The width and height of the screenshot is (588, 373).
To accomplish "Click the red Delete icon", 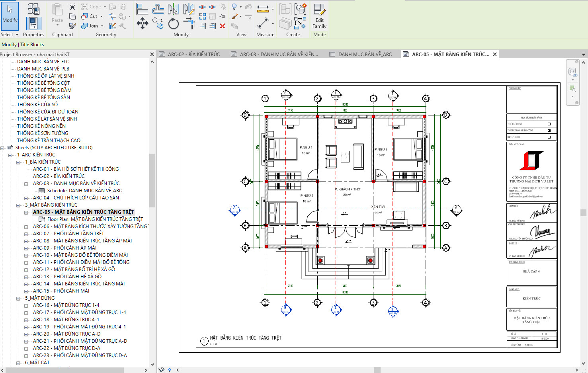I will point(223,26).
